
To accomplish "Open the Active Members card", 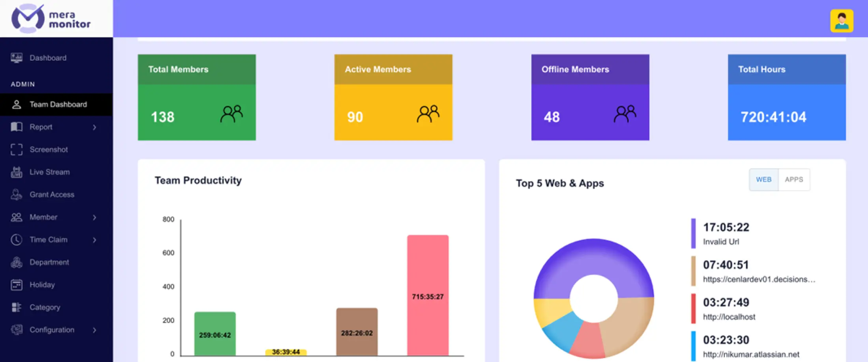I will pos(393,98).
